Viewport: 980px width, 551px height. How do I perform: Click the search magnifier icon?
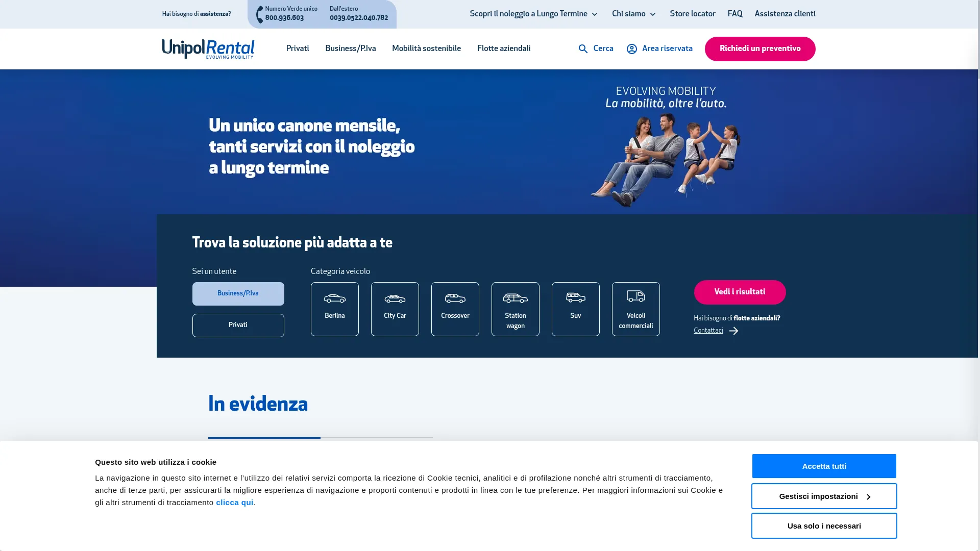point(583,49)
